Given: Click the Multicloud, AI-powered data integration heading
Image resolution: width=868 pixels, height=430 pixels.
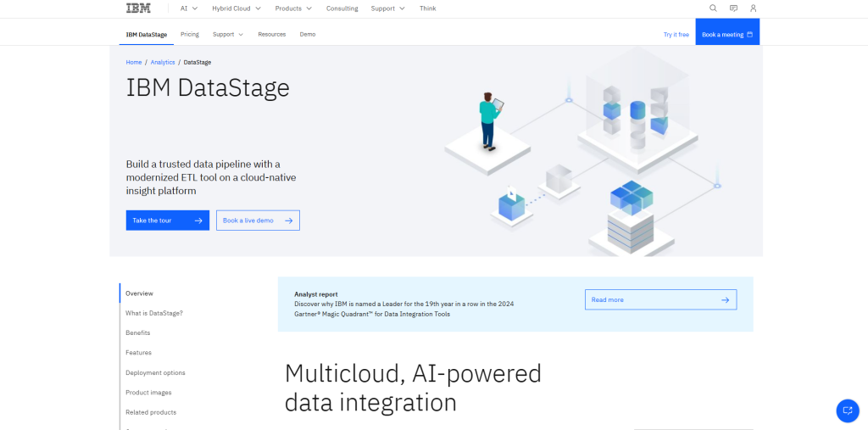Looking at the screenshot, I should pos(413,388).
